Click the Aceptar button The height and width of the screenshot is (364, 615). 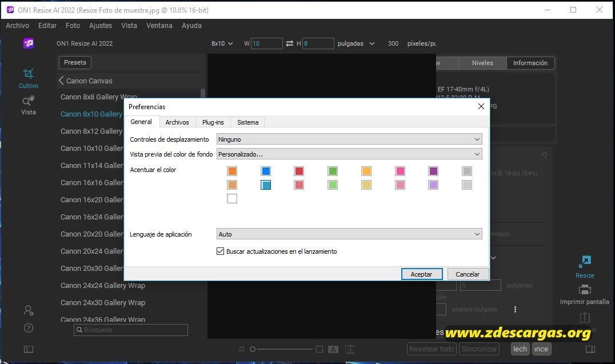[x=422, y=274]
